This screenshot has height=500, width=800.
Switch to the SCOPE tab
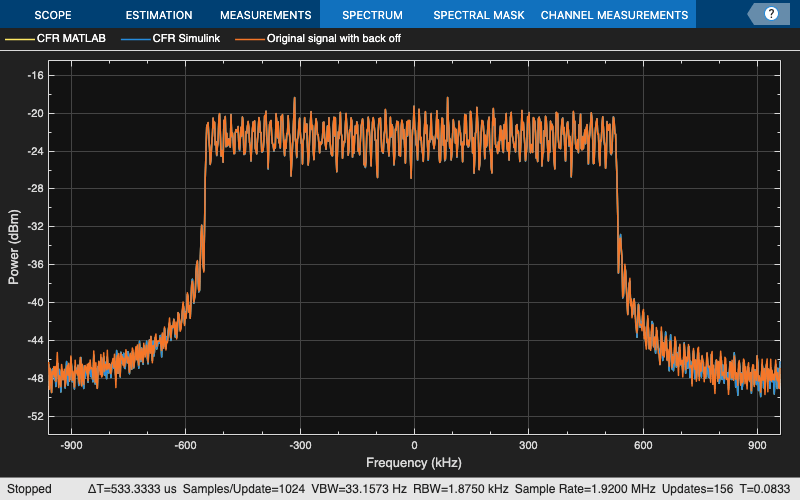coord(53,15)
